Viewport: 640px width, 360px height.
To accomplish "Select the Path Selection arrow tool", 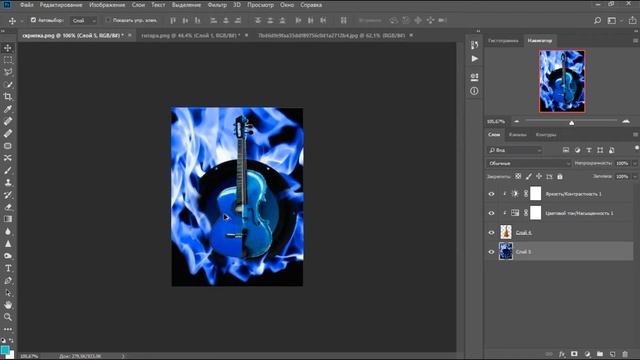I will [8, 293].
